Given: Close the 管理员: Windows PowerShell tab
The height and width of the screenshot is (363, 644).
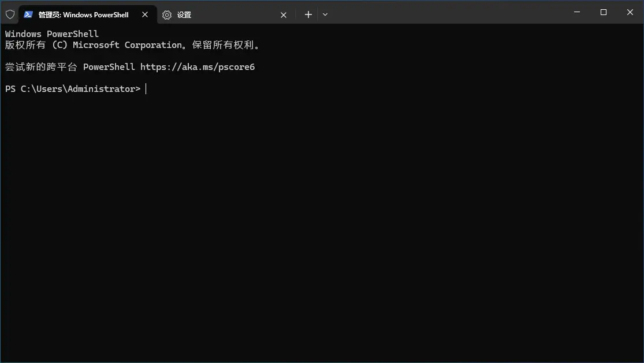Looking at the screenshot, I should click(145, 15).
